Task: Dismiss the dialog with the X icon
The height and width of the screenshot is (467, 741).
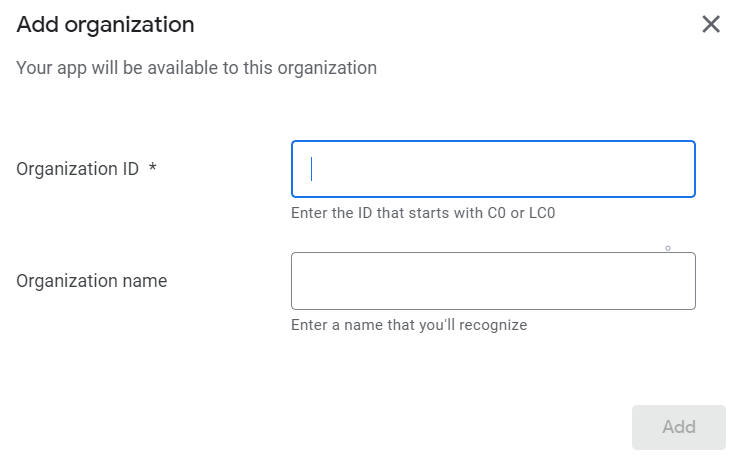Action: 711,24
